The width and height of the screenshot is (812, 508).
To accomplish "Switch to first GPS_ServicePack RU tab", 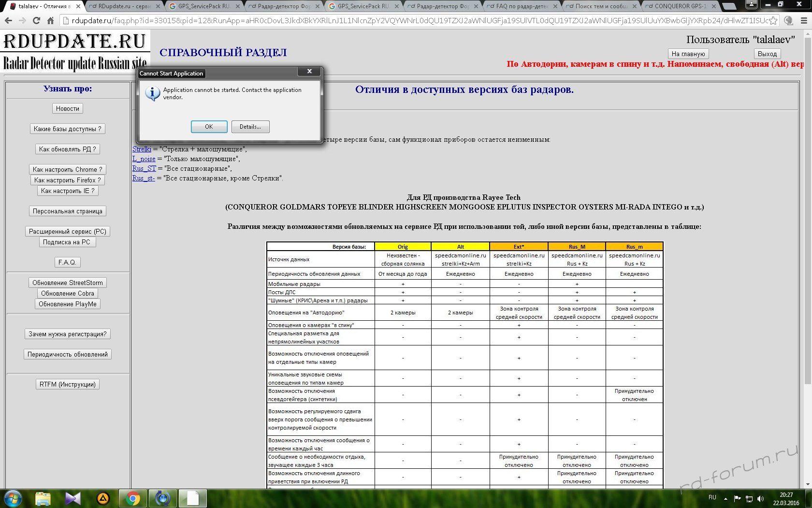I will [x=203, y=6].
